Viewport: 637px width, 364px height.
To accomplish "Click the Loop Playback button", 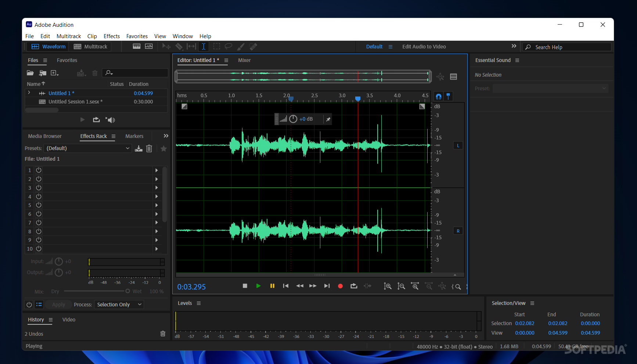I will pyautogui.click(x=354, y=286).
